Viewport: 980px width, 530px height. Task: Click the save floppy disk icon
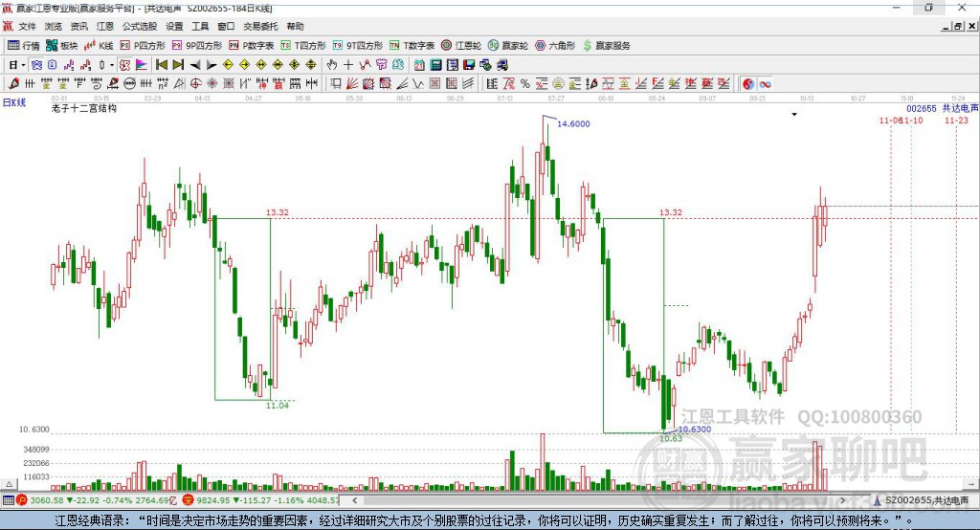coord(469,65)
